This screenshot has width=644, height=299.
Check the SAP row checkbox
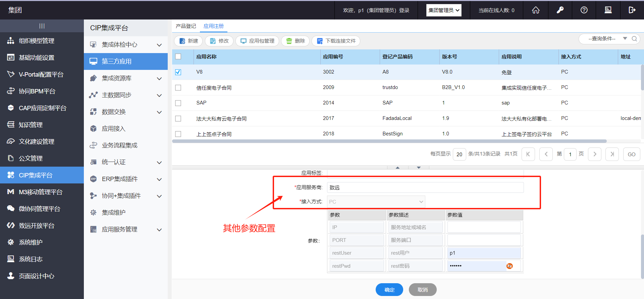[178, 103]
